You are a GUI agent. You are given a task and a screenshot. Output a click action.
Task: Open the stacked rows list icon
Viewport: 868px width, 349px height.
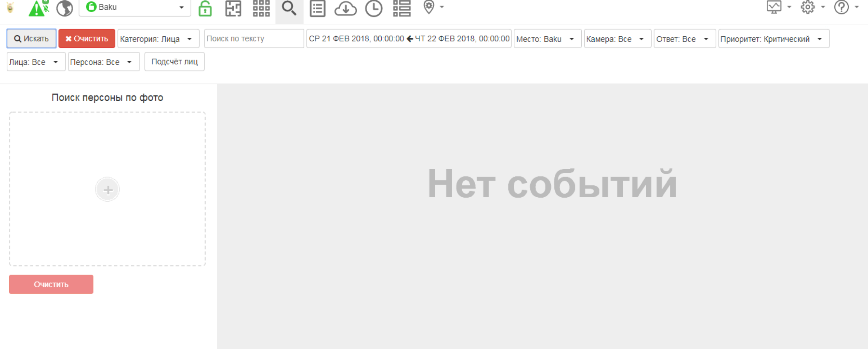[x=402, y=8]
